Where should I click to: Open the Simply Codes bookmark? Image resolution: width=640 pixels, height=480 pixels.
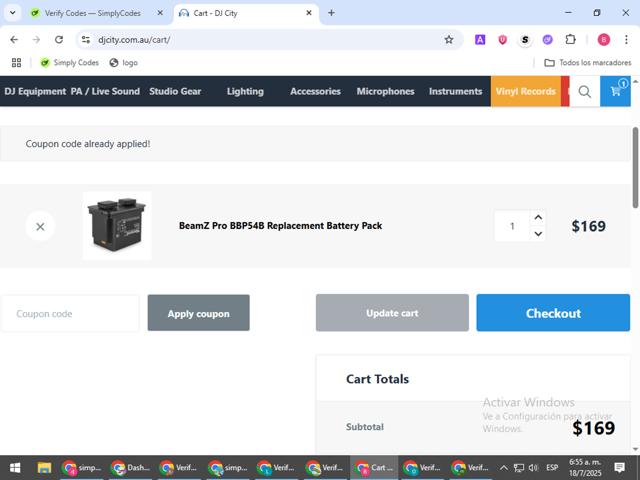click(69, 62)
